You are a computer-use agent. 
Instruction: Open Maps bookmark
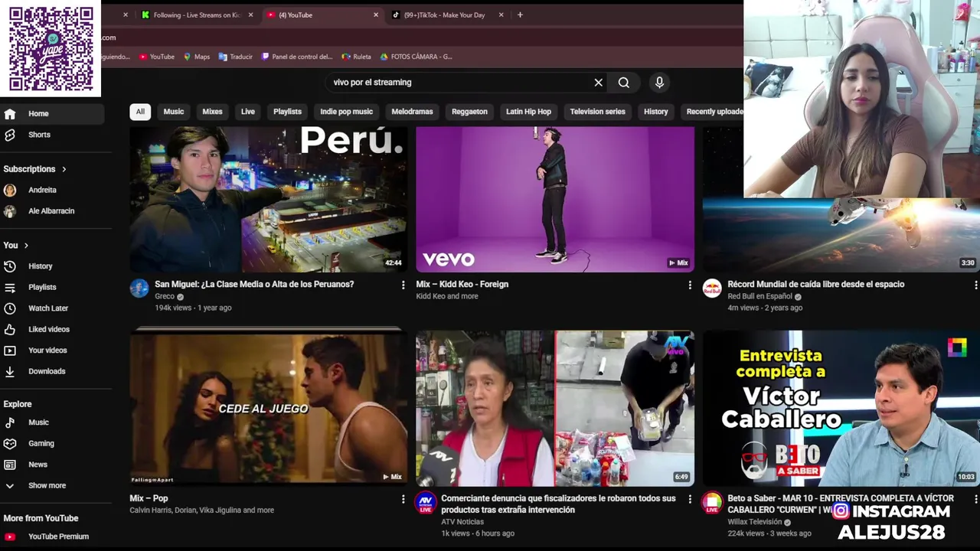196,57
